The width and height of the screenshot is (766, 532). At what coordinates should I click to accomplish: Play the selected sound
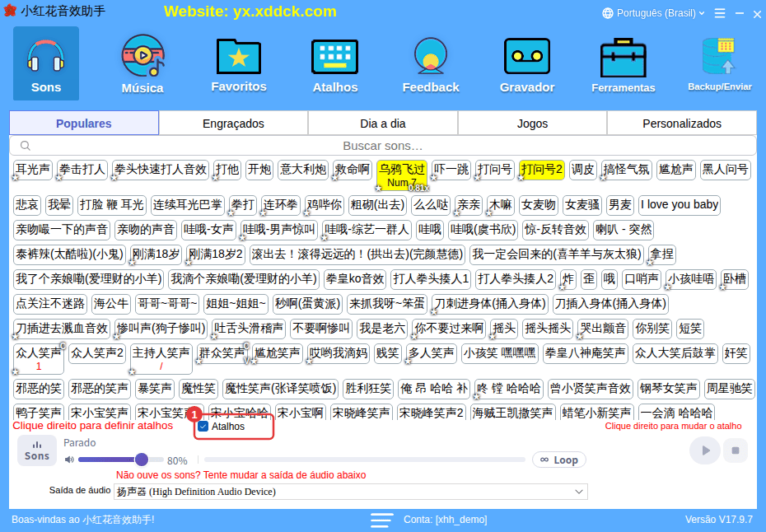(704, 450)
